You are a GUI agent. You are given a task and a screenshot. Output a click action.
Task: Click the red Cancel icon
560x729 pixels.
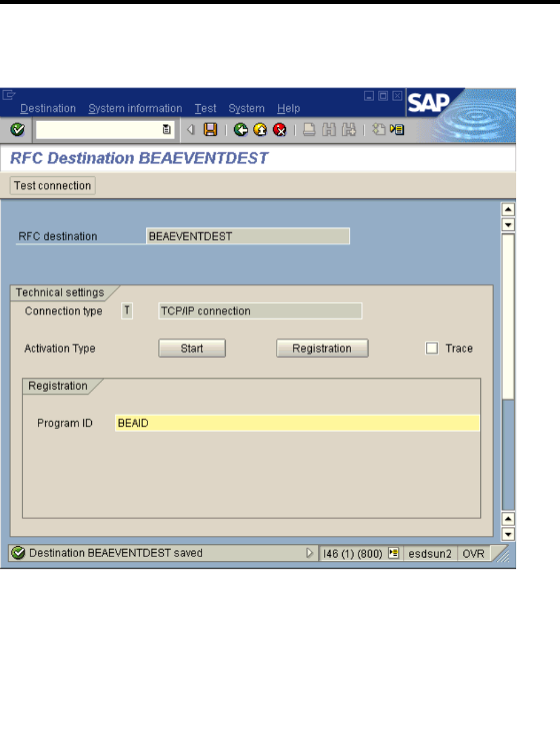[280, 130]
